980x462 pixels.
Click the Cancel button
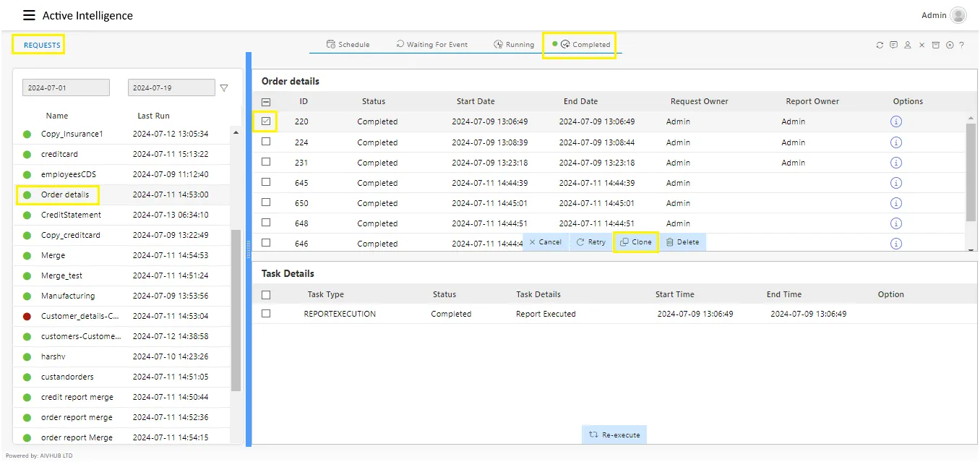point(546,242)
